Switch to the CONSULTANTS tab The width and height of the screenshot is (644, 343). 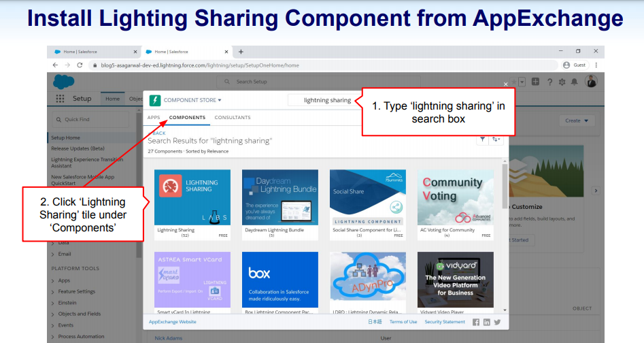(x=233, y=118)
